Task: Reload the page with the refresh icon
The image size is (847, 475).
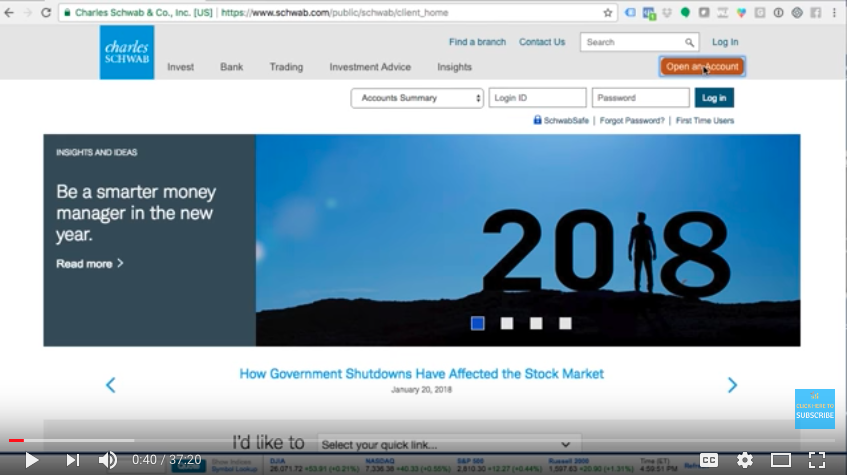Action: tap(46, 12)
